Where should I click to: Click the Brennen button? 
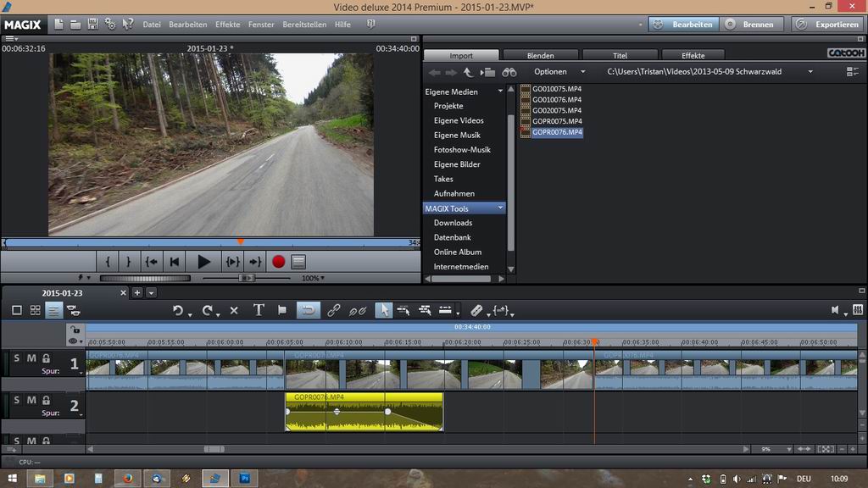pyautogui.click(x=750, y=25)
